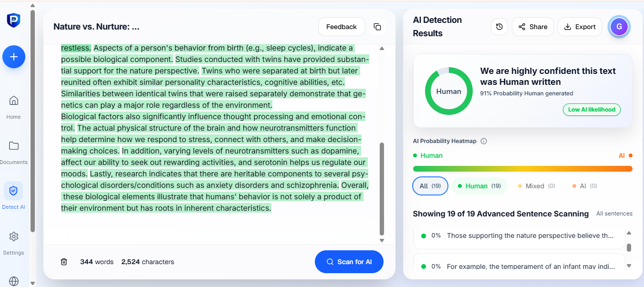Image resolution: width=644 pixels, height=287 pixels.
Task: Click the shield logo in the sidebar
Action: click(13, 20)
